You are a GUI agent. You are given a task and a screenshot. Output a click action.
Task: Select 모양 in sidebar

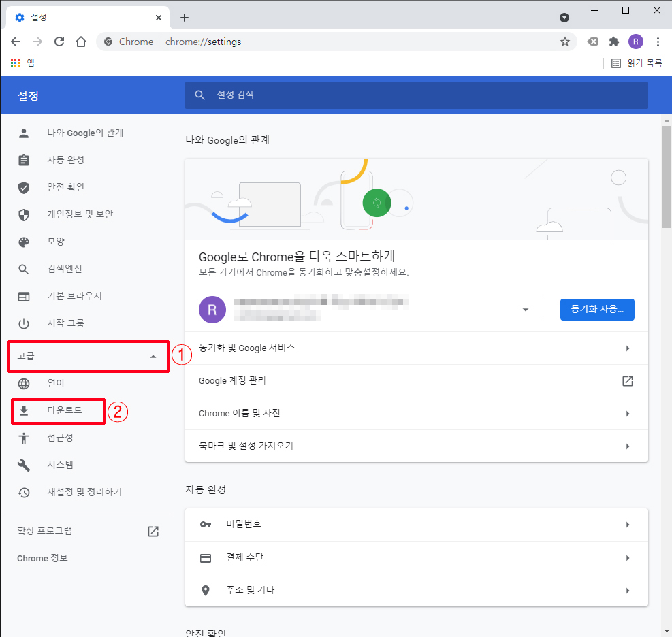(56, 242)
